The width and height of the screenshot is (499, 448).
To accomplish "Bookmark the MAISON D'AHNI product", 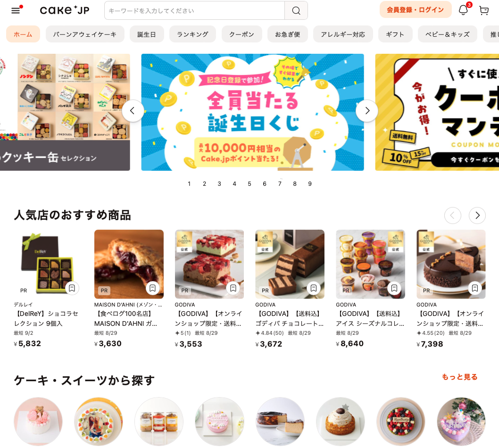I will coord(152,288).
